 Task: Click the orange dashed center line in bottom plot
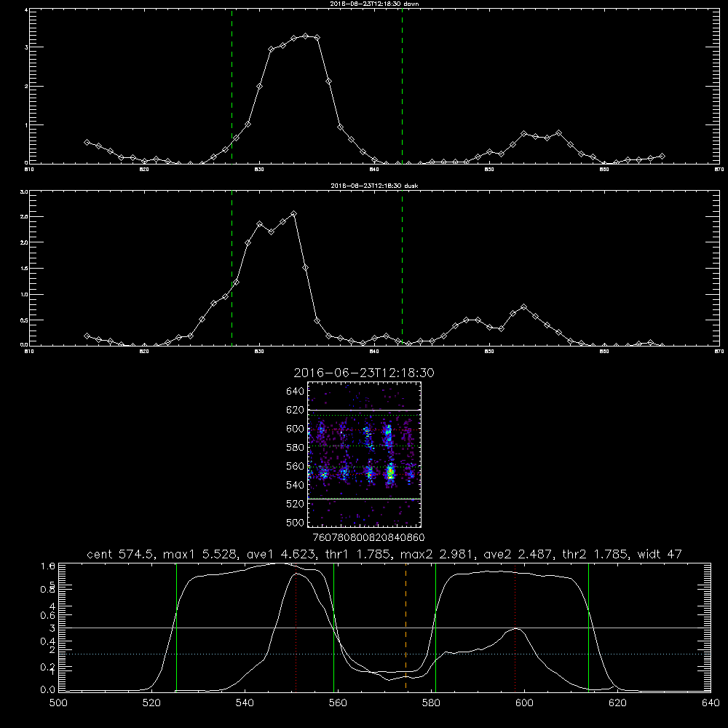click(405, 627)
